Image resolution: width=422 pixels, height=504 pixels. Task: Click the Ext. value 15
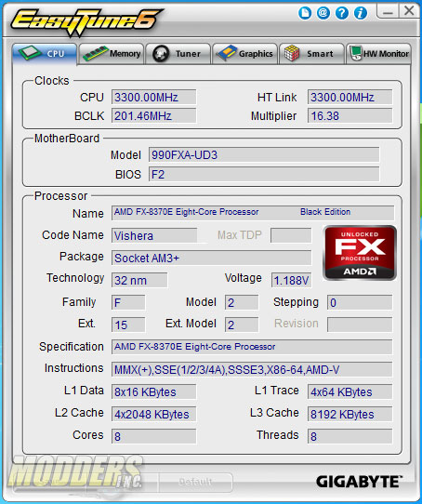[x=128, y=325]
